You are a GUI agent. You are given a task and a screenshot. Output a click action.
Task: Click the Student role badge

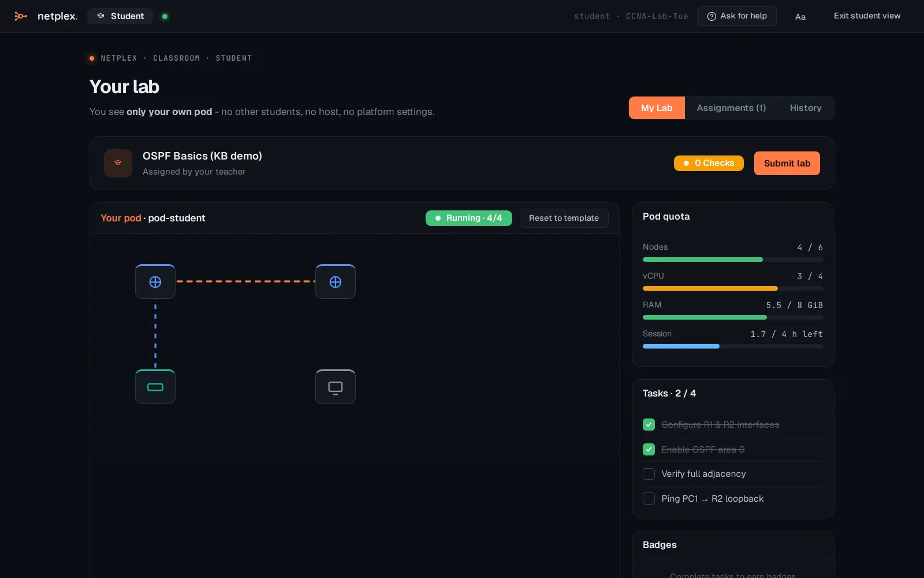tap(120, 16)
